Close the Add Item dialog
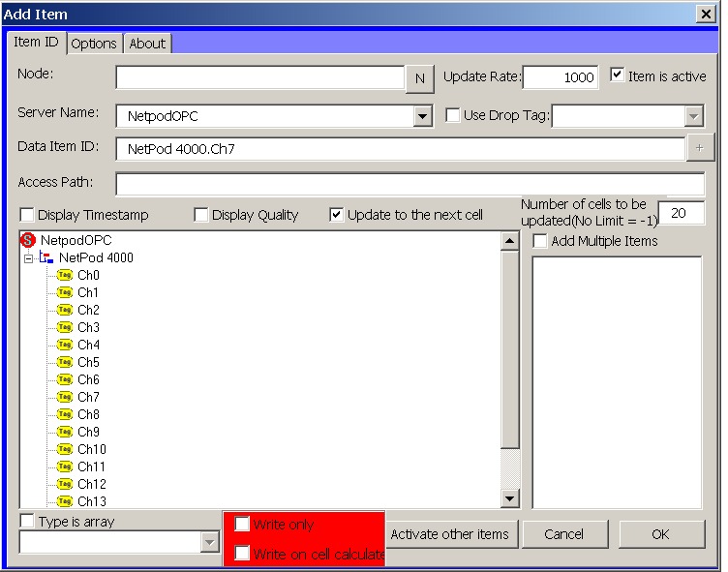 pyautogui.click(x=706, y=14)
